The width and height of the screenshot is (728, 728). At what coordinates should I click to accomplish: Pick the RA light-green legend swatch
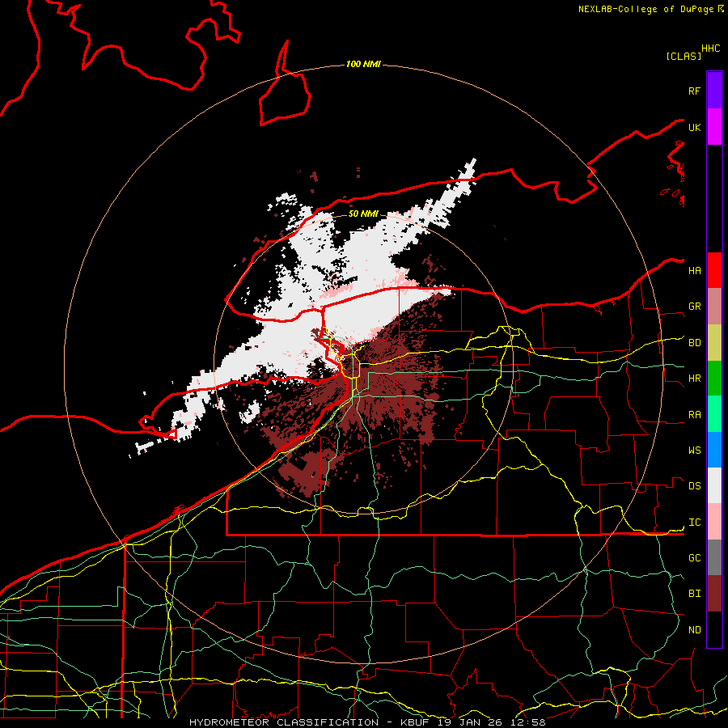click(714, 414)
